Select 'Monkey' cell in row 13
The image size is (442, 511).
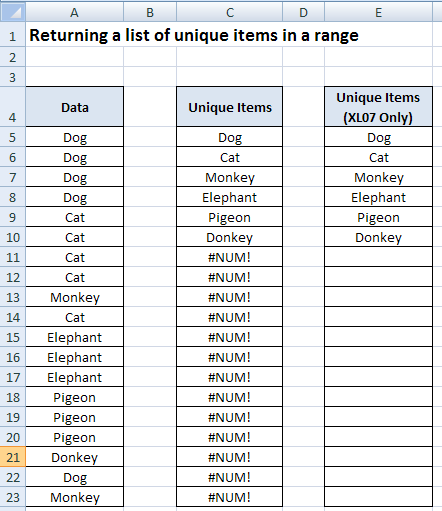[75, 297]
